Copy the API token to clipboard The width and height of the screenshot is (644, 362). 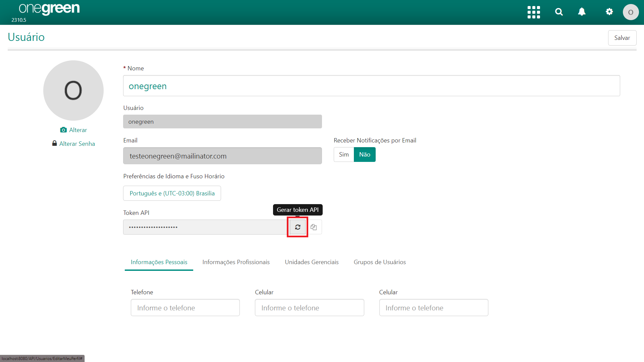pos(314,227)
